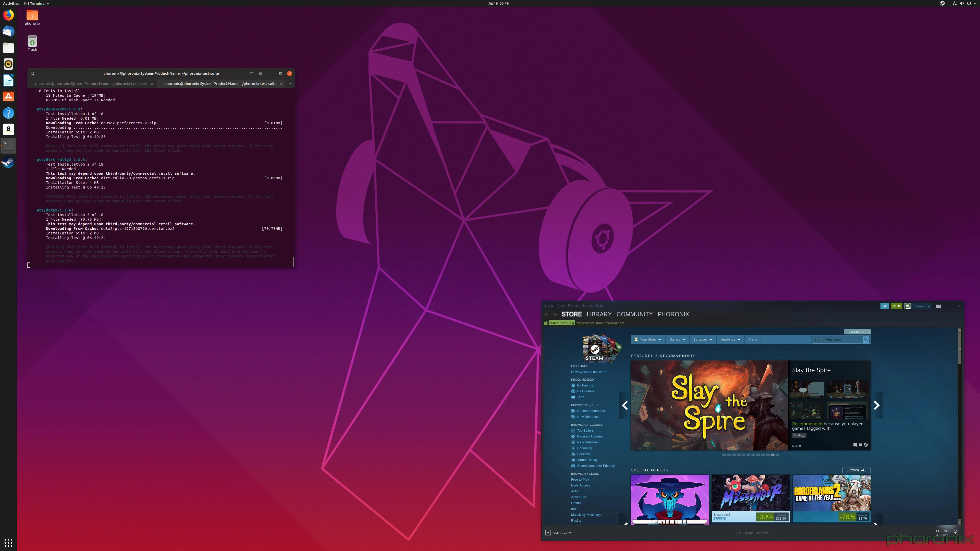
Task: Go forward in Steam store navigation
Action: [x=555, y=315]
